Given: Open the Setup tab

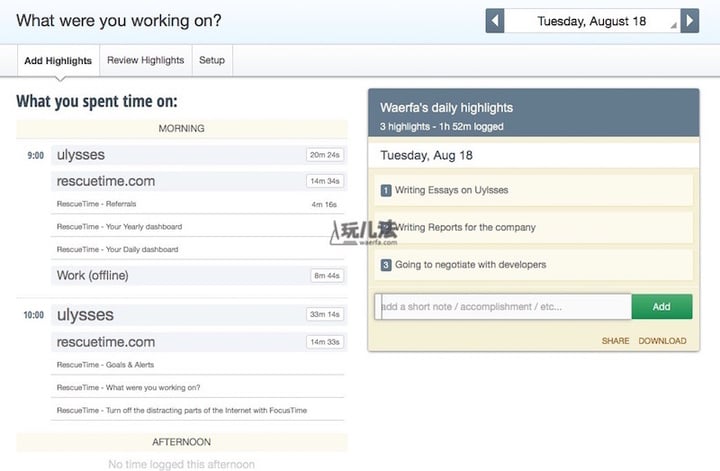Looking at the screenshot, I should coord(212,60).
